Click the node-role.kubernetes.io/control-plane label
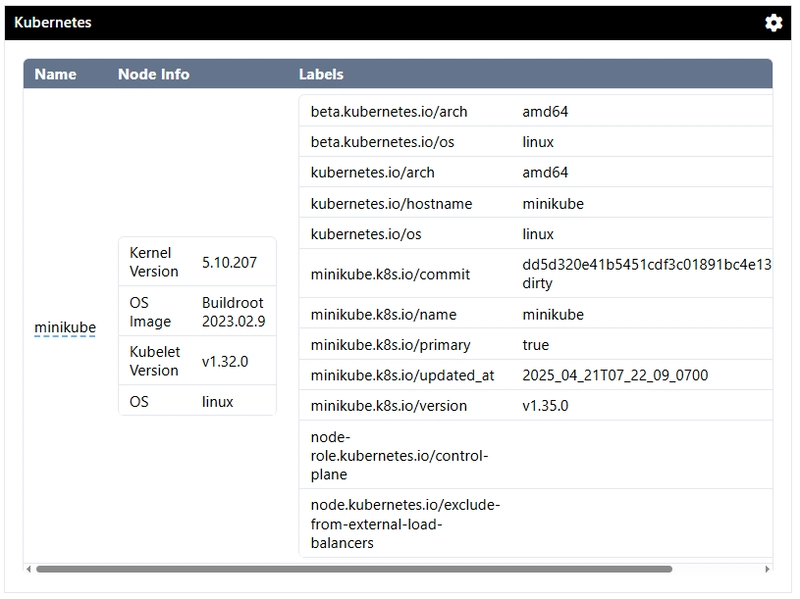800x599 pixels. coord(399,455)
